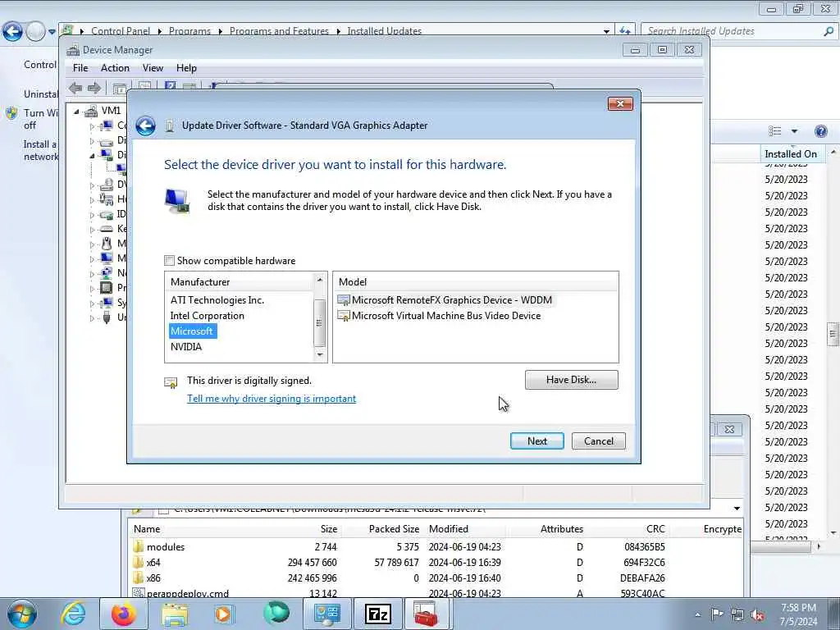Select the Processors chip icon
This screenshot has height=630, width=840.
[x=107, y=287]
